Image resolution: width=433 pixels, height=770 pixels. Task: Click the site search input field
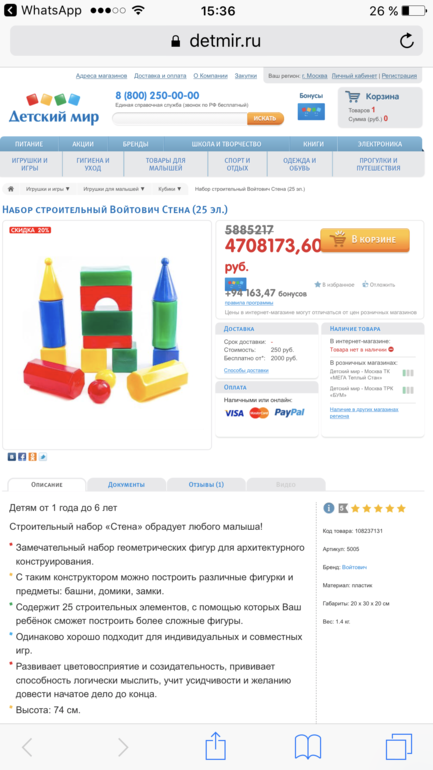(x=180, y=118)
